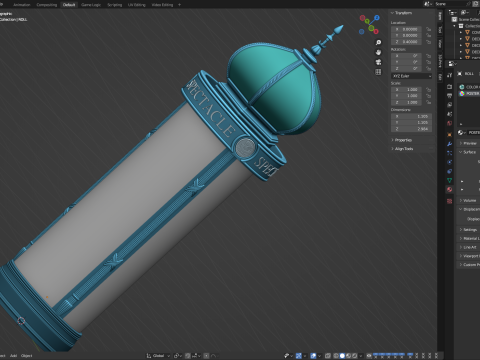Switch to the UV Editing workspace tab
Screen dimensions: 480x360
click(x=137, y=5)
